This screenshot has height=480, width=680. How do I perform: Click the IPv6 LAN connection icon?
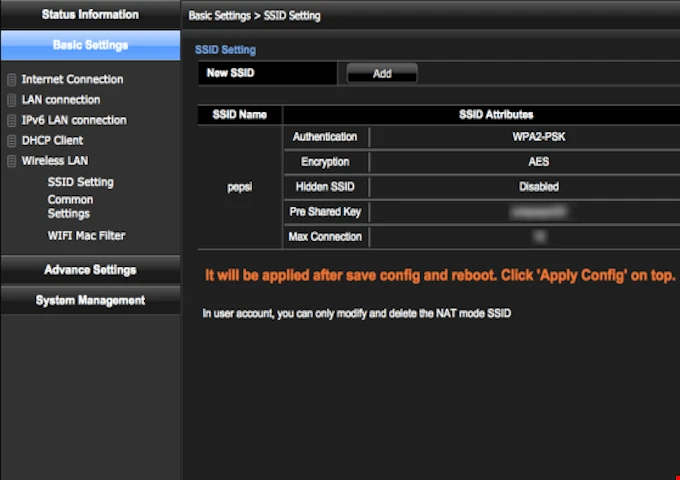point(12,121)
